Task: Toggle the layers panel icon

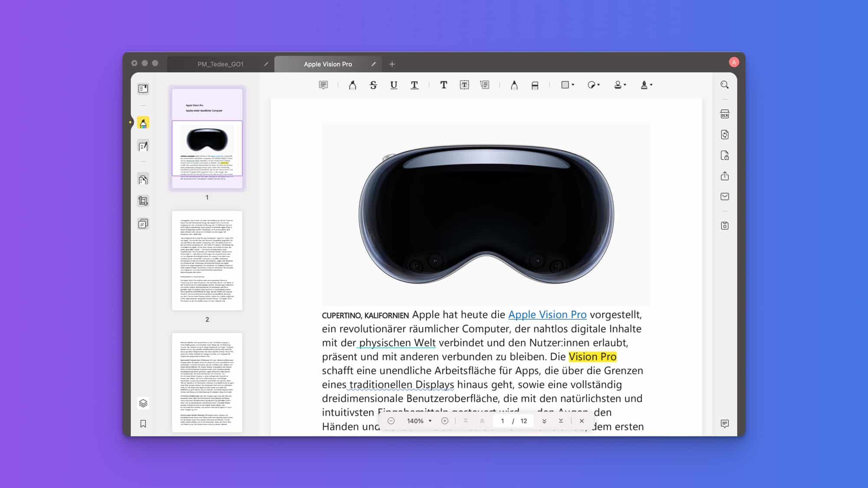Action: click(143, 403)
